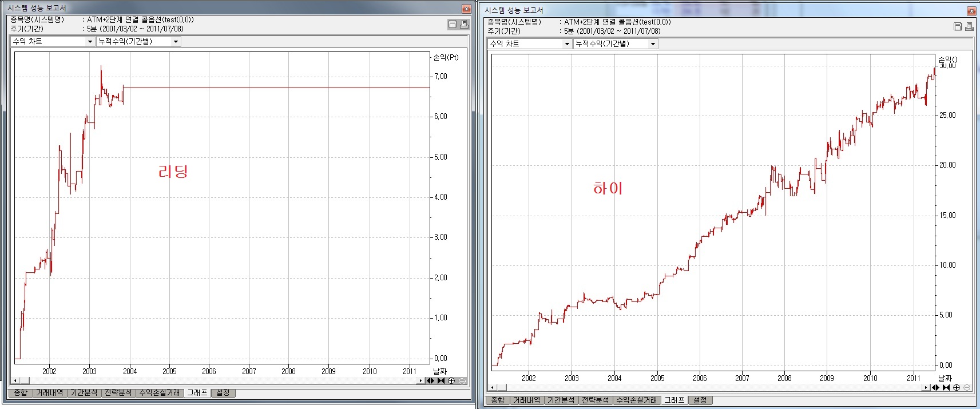Open the 설정 tab in left window

point(223,393)
